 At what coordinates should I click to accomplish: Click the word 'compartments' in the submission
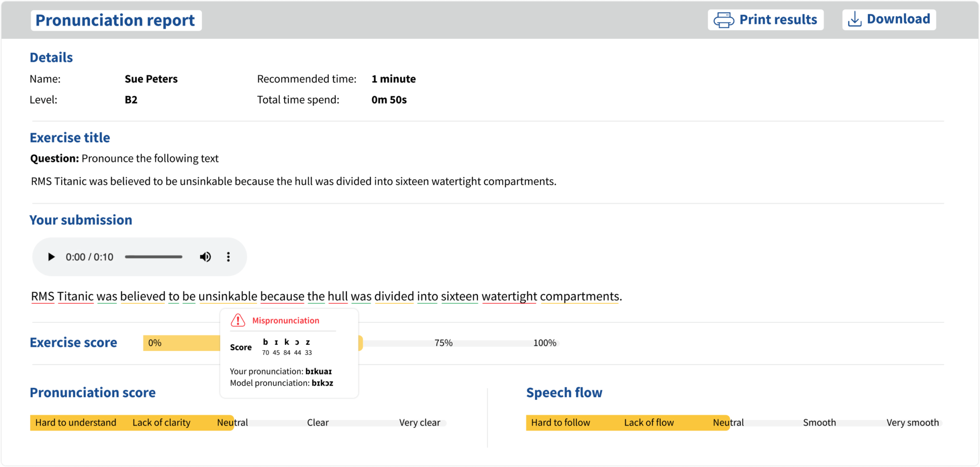tap(579, 296)
